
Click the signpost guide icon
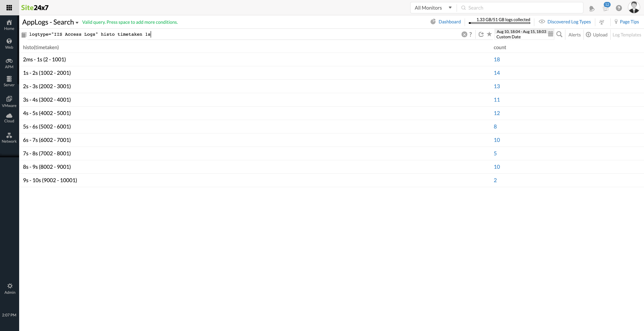click(601, 22)
